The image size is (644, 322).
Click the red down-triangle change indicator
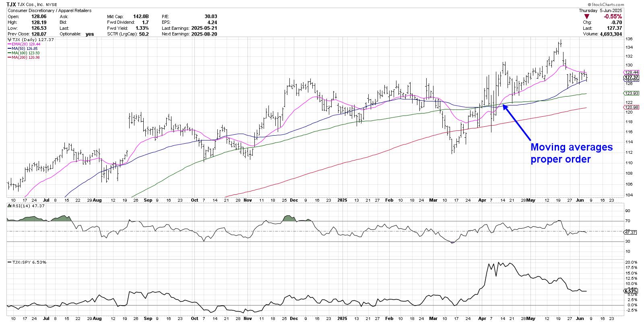[x=587, y=17]
